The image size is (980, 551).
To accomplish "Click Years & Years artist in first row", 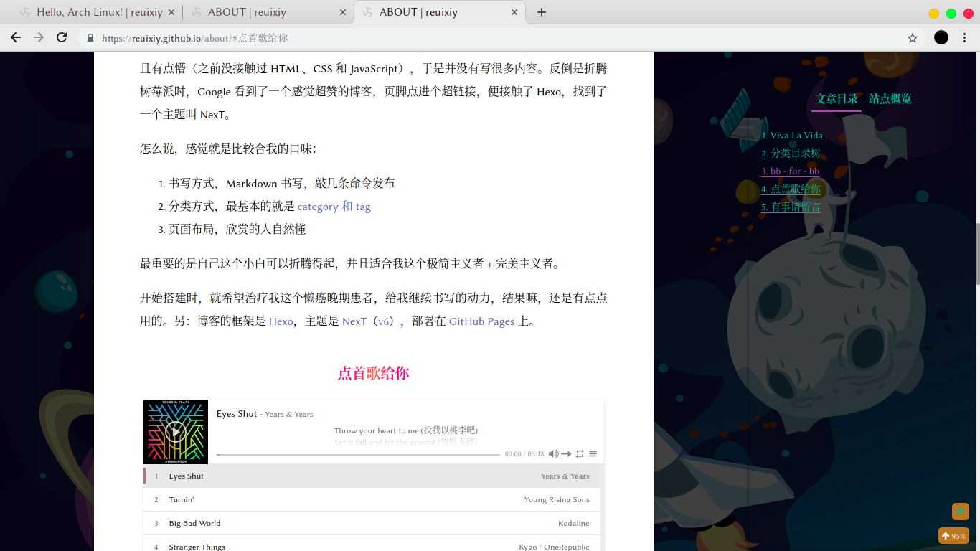I will tap(565, 476).
